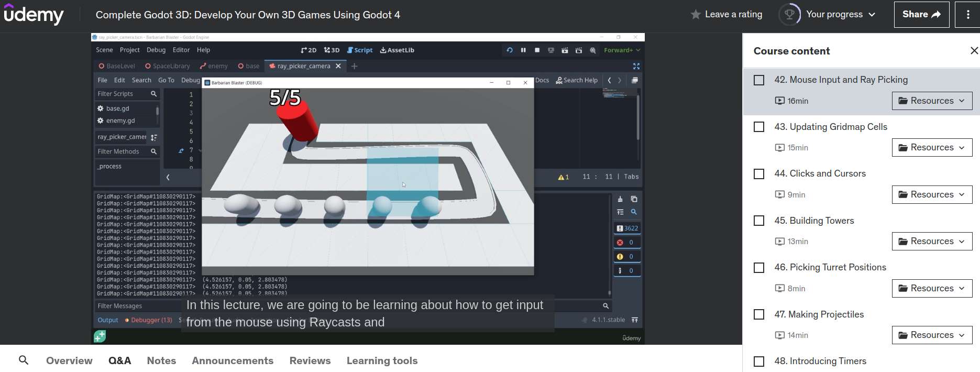Expand Resources dropdown for Updating Gridmap Cells
Screen dimensions: 980x372
pyautogui.click(x=932, y=148)
